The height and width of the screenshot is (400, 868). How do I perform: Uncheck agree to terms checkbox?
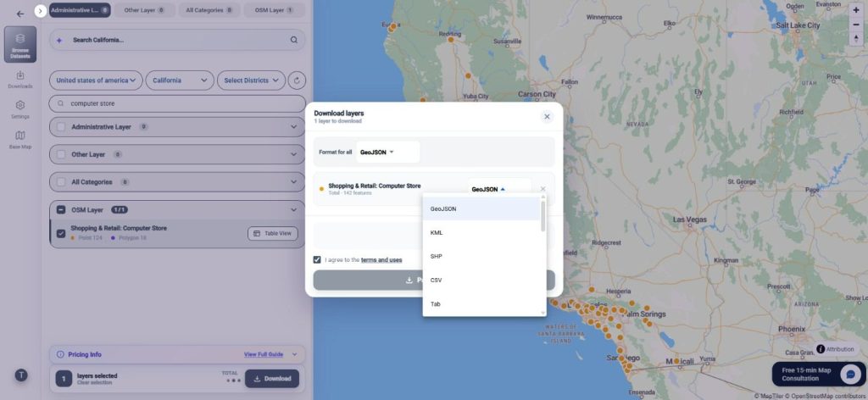(317, 259)
